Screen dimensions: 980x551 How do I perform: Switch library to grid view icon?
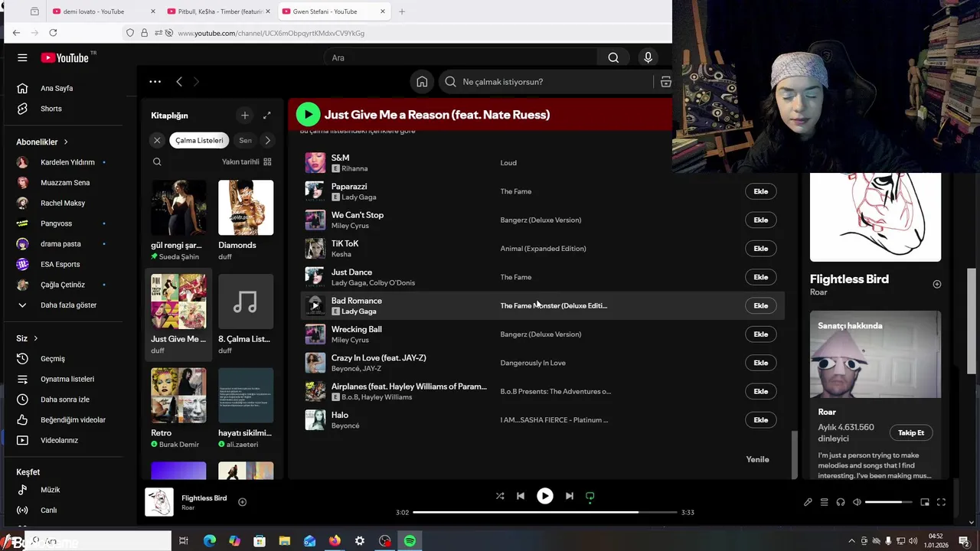click(x=267, y=161)
